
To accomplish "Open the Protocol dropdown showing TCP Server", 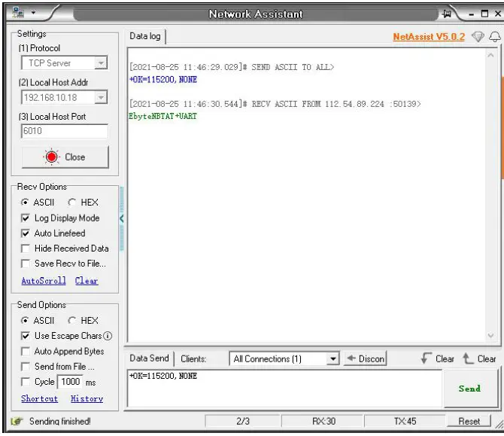I will coord(64,63).
